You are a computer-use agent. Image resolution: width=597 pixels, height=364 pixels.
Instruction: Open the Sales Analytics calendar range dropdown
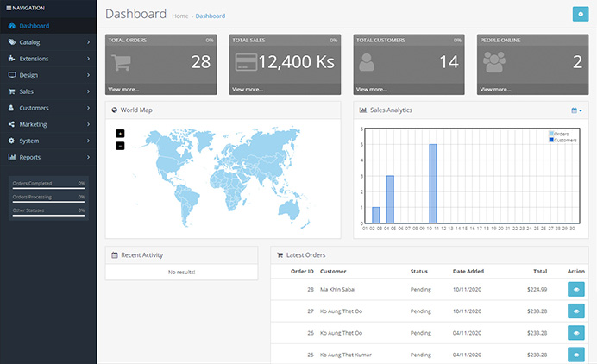[x=576, y=110]
